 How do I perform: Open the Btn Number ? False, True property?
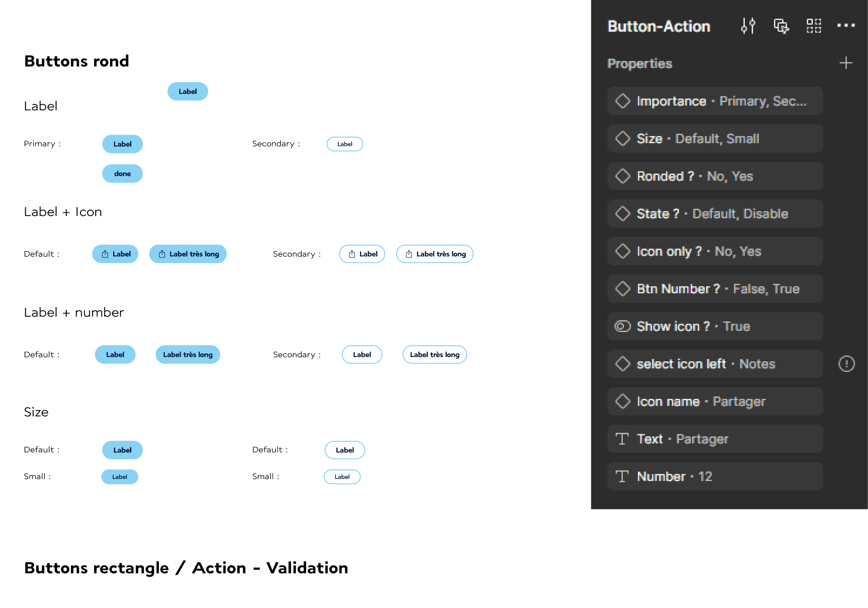click(715, 289)
